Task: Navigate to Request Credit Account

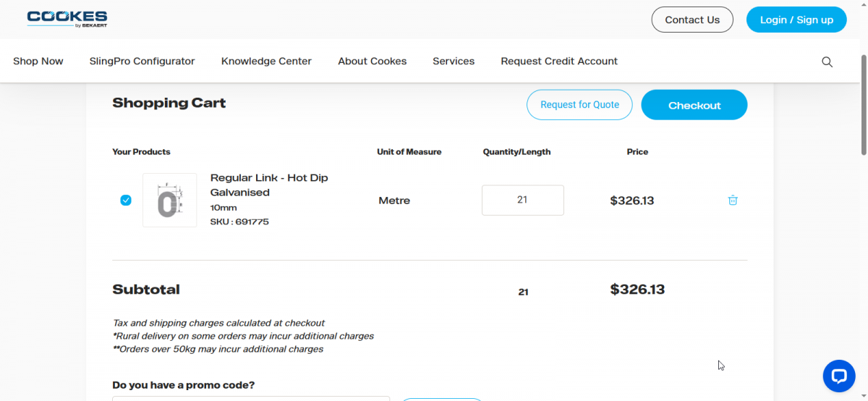Action: tap(558, 62)
